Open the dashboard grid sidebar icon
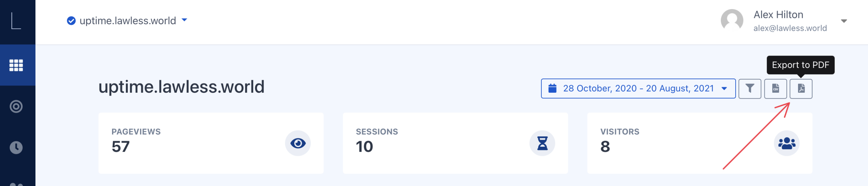The image size is (868, 186). (x=16, y=65)
